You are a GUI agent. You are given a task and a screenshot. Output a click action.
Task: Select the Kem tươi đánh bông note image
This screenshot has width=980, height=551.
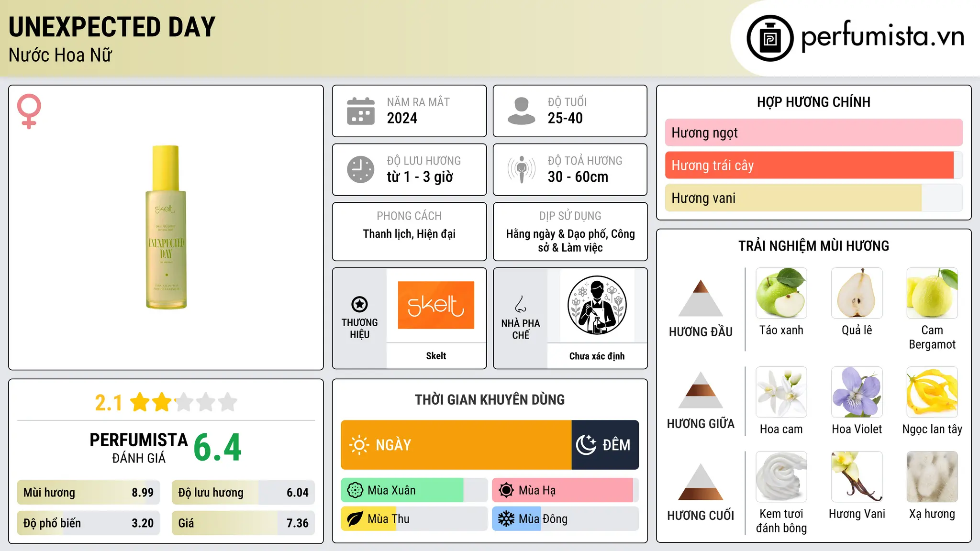tap(781, 477)
